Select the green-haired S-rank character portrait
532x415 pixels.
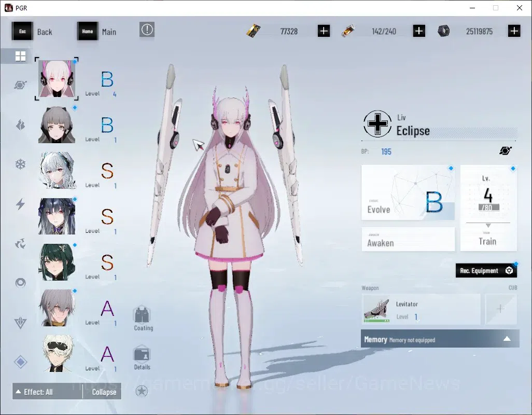57,262
